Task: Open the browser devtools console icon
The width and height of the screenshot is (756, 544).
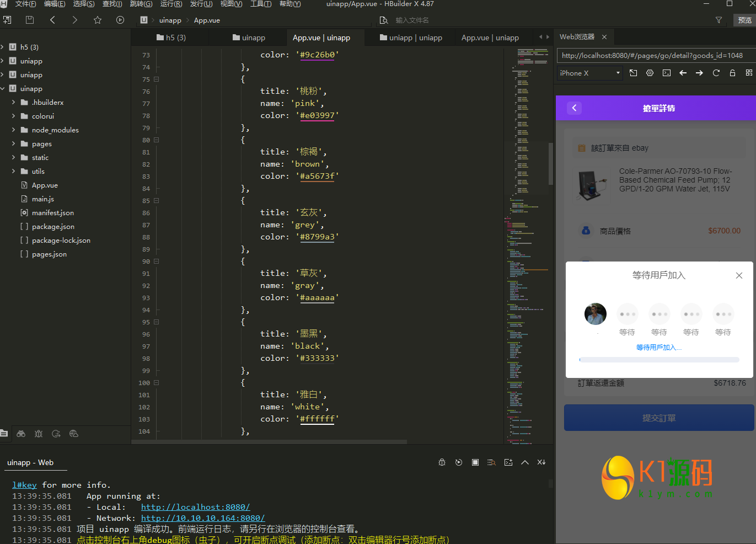Action: (x=666, y=73)
